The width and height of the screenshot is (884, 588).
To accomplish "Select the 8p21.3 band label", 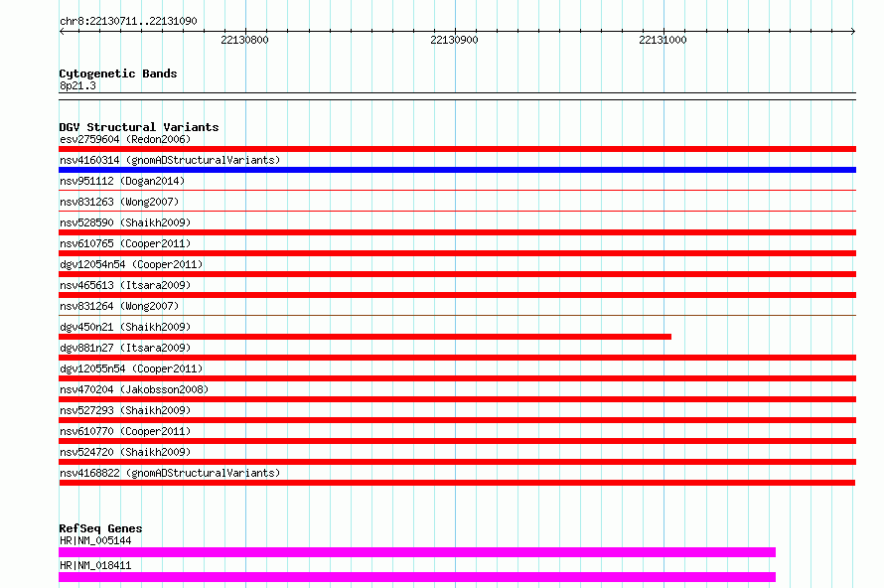I will (x=77, y=85).
